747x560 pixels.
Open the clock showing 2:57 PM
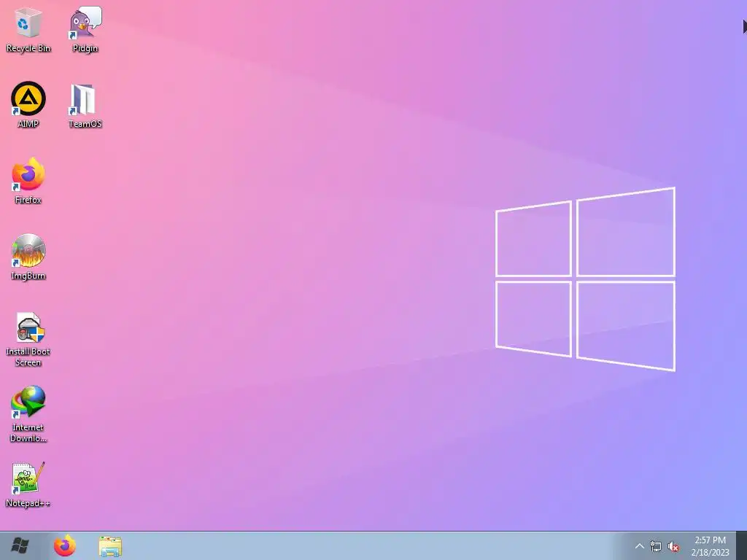click(710, 546)
